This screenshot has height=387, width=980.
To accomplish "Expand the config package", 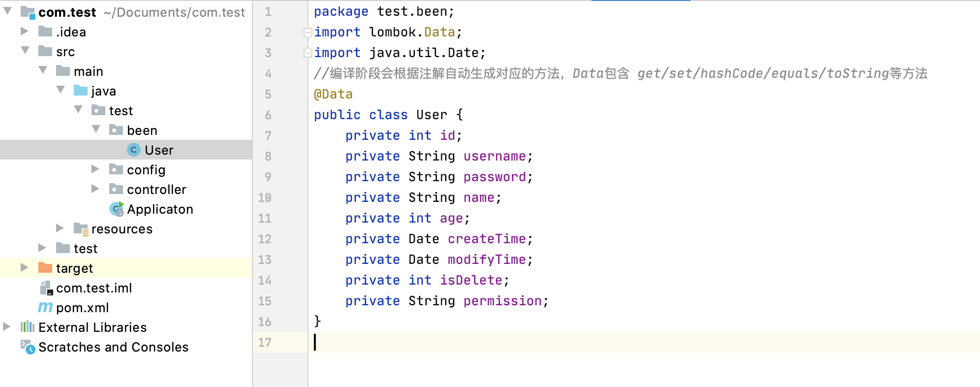I will click(x=95, y=169).
